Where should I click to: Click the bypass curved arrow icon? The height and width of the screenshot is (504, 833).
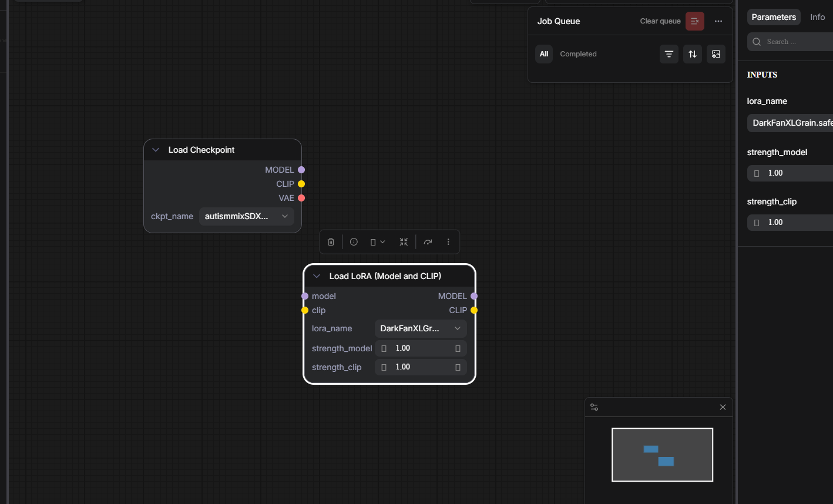tap(428, 242)
